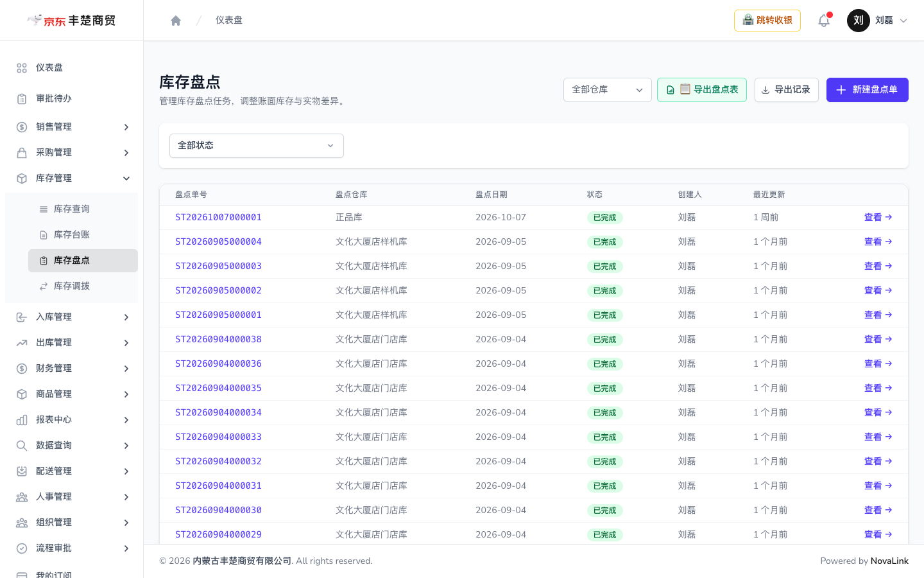
Task: Click the 流程审批 check icon
Action: (22, 548)
